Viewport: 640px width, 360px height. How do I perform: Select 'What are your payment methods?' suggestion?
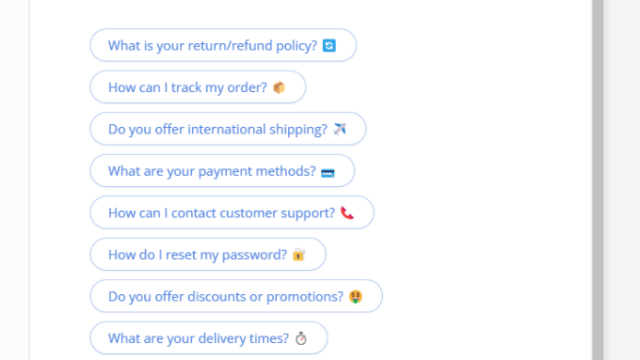(x=222, y=171)
